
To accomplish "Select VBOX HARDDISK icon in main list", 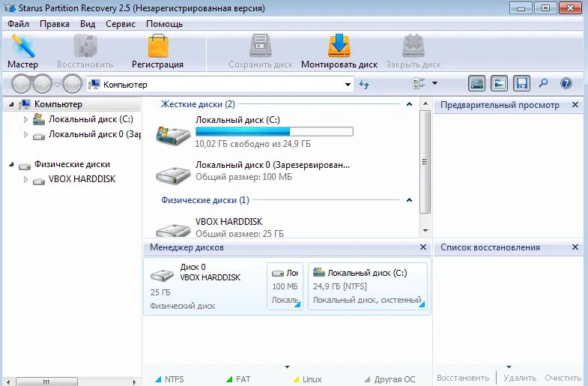I will point(173,230).
